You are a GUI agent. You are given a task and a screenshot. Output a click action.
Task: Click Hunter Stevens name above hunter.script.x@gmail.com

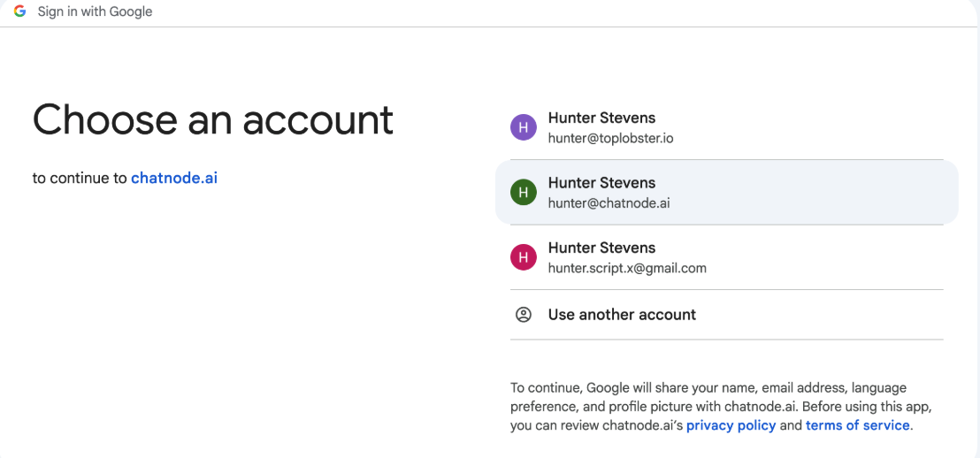click(601, 248)
